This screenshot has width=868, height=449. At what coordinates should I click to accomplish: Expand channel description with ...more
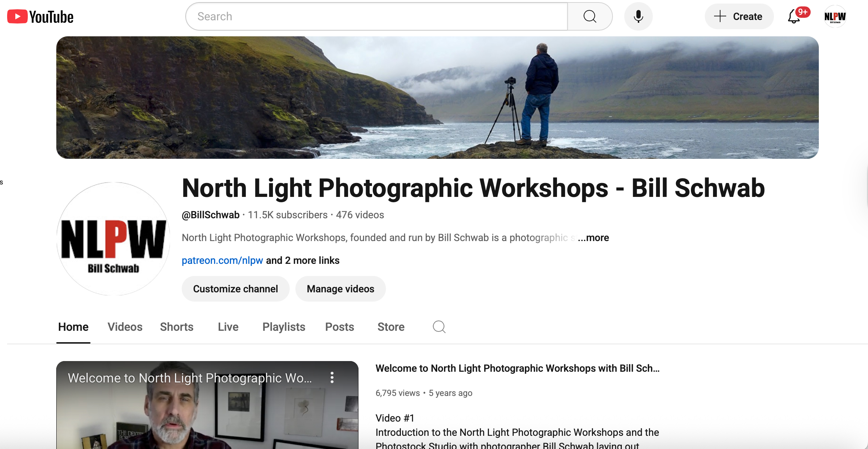[594, 237]
